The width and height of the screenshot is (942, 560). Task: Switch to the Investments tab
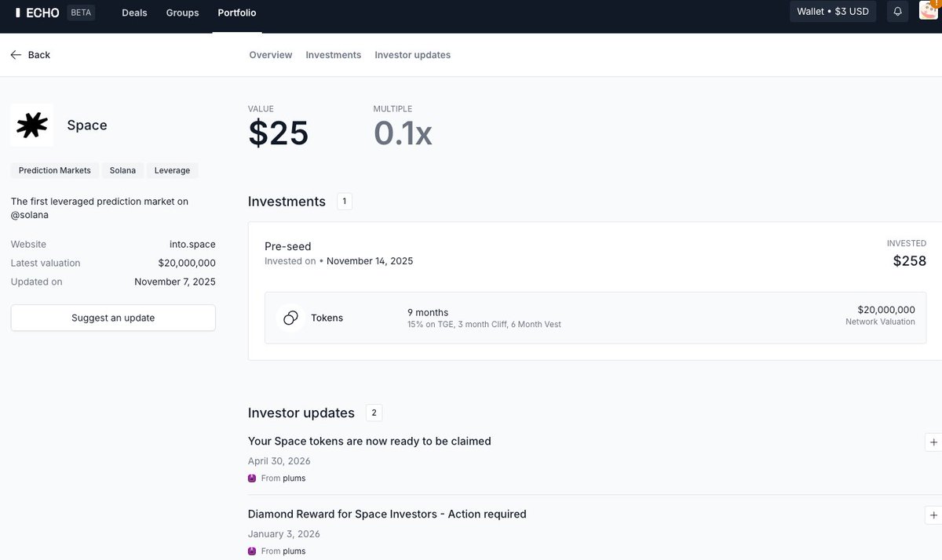(x=334, y=55)
